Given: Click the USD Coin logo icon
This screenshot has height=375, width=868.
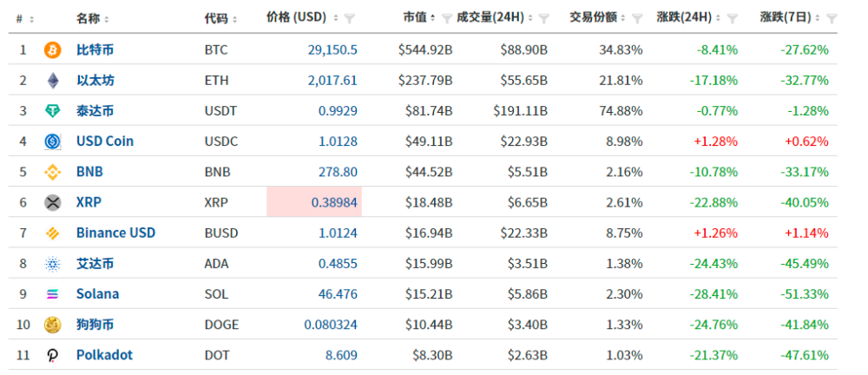Looking at the screenshot, I should click(x=53, y=141).
